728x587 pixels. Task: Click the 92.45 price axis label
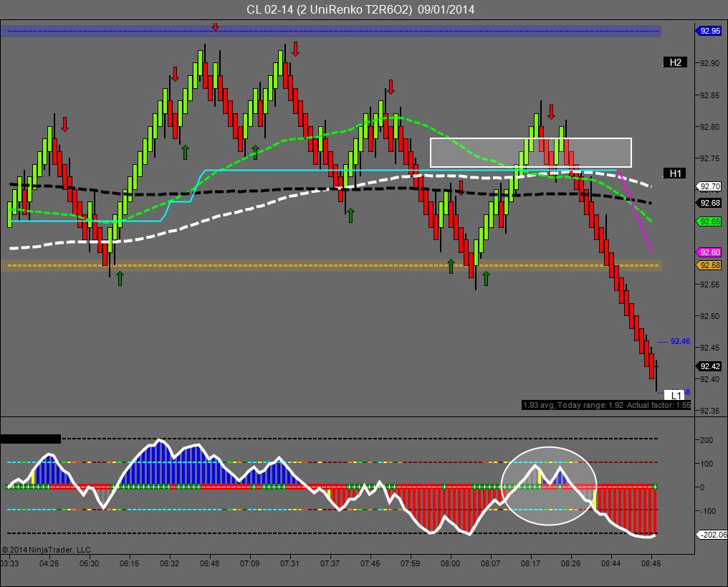point(709,348)
